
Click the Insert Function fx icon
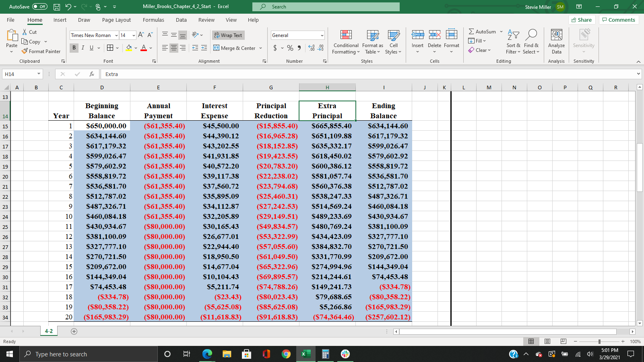click(x=92, y=74)
